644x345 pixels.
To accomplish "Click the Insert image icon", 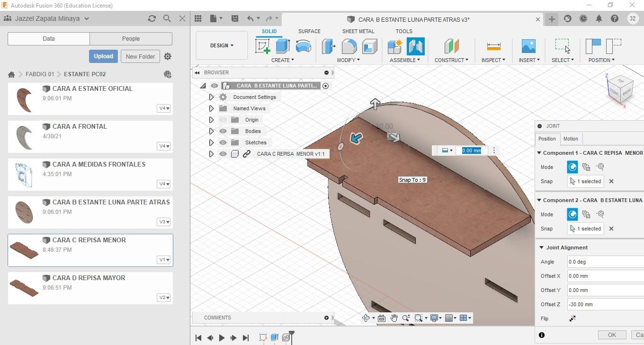I will click(528, 46).
